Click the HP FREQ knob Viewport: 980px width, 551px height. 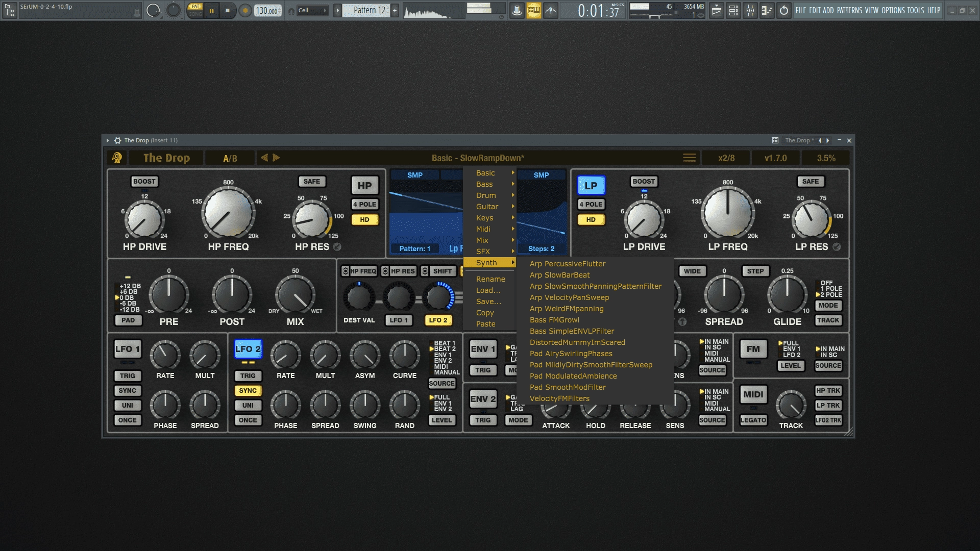pos(228,212)
